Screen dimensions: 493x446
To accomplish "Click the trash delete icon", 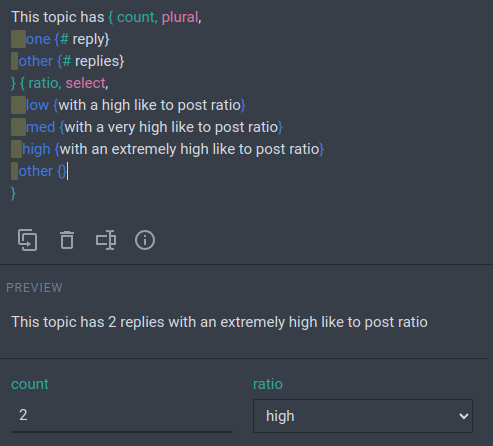I will (67, 240).
